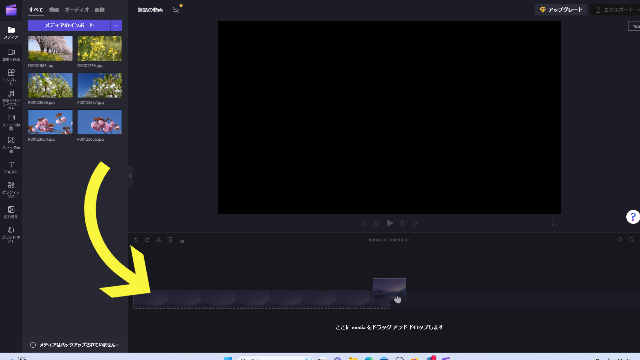640x360 pixels.
Task: Open the Music & sound effects panel
Action: (x=11, y=100)
